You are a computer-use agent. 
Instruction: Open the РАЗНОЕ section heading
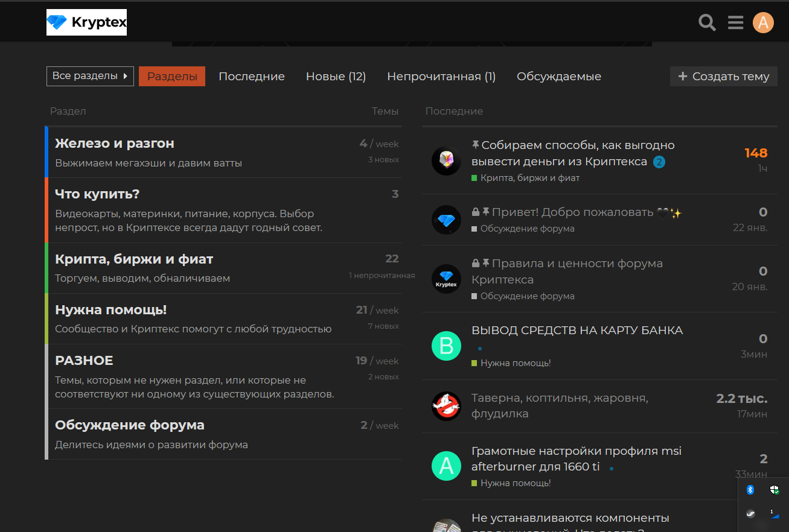pyautogui.click(x=84, y=360)
